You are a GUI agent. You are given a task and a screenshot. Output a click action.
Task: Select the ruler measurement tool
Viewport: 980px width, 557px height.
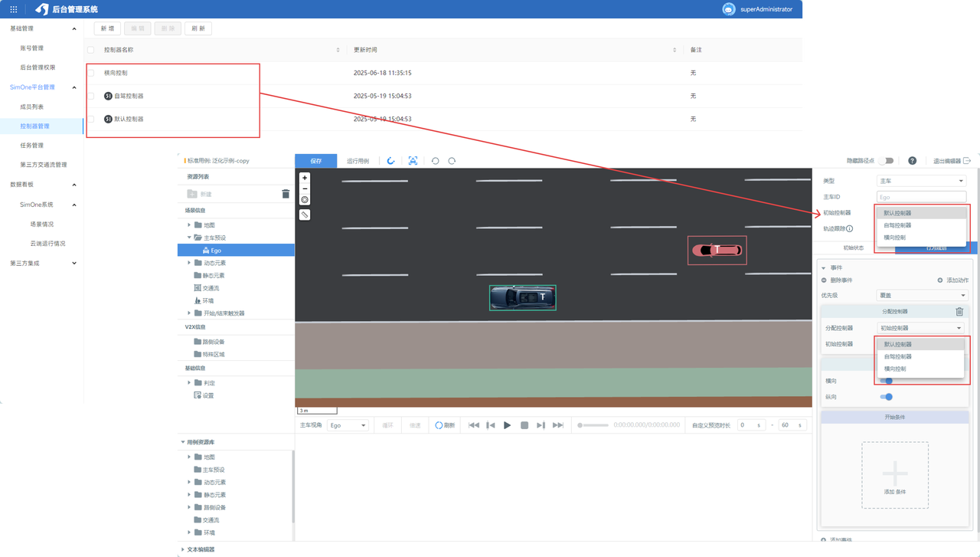coord(305,215)
